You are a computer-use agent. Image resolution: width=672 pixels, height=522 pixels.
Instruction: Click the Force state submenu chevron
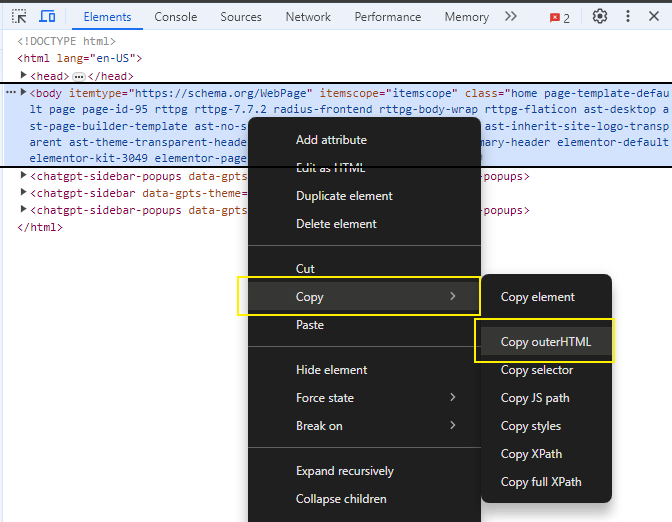[453, 397]
